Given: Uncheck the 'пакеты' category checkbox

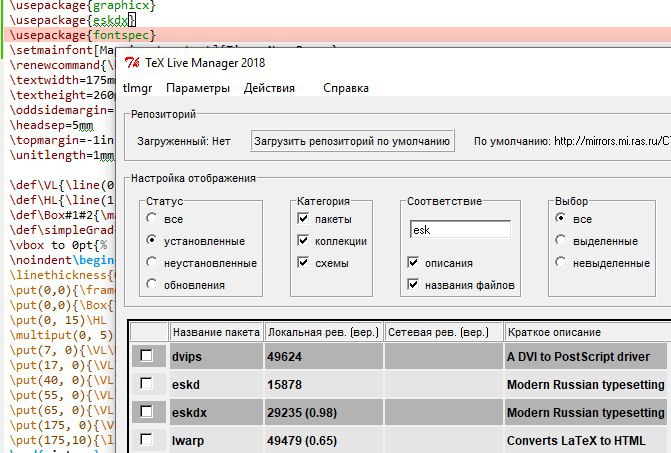Looking at the screenshot, I should click(x=303, y=218).
